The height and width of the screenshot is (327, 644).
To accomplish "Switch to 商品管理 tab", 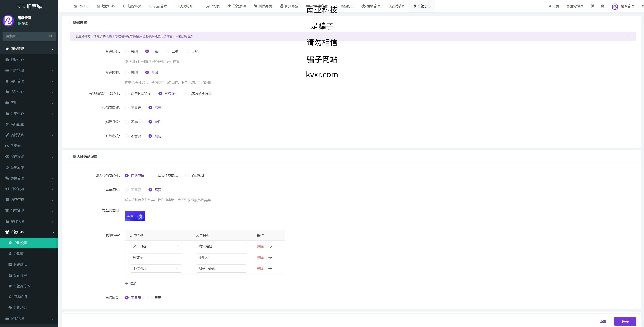I will coord(158,6).
